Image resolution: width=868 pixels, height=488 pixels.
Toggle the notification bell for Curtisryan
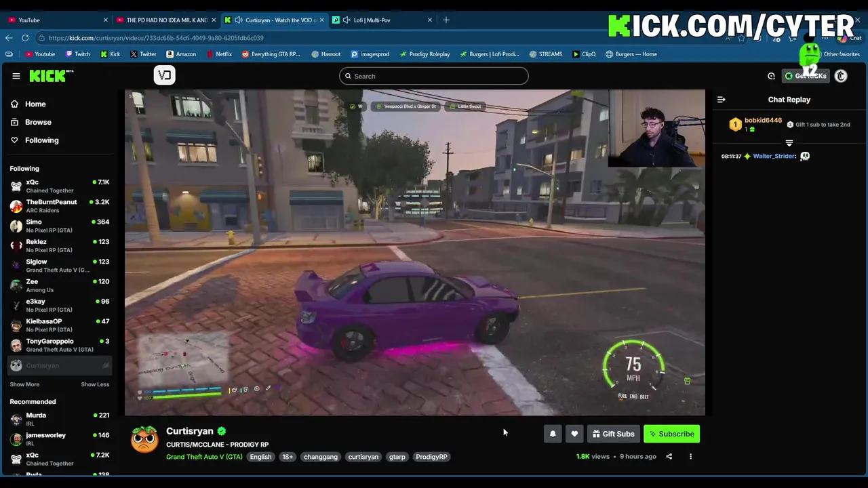(553, 434)
